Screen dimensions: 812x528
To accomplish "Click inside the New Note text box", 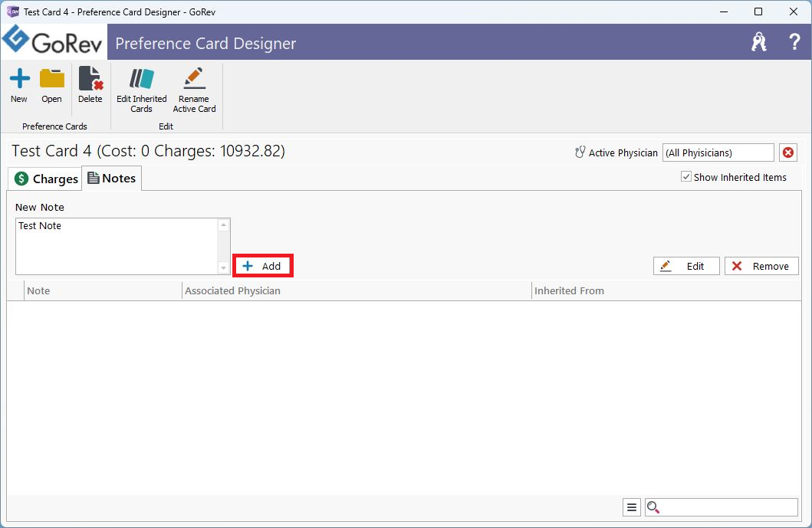I will tap(117, 247).
